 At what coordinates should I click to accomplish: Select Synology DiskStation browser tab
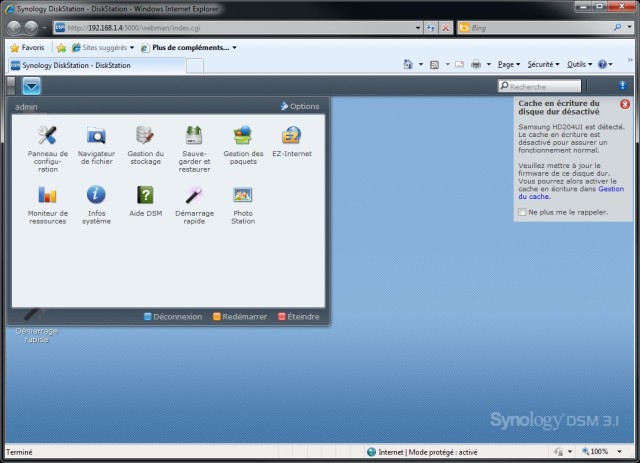pos(97,65)
